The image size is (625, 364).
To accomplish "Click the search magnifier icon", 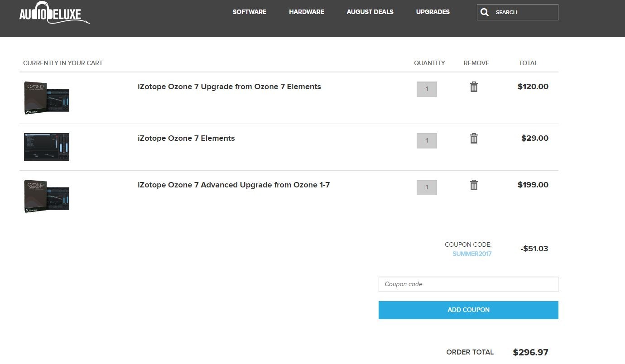I will click(485, 12).
